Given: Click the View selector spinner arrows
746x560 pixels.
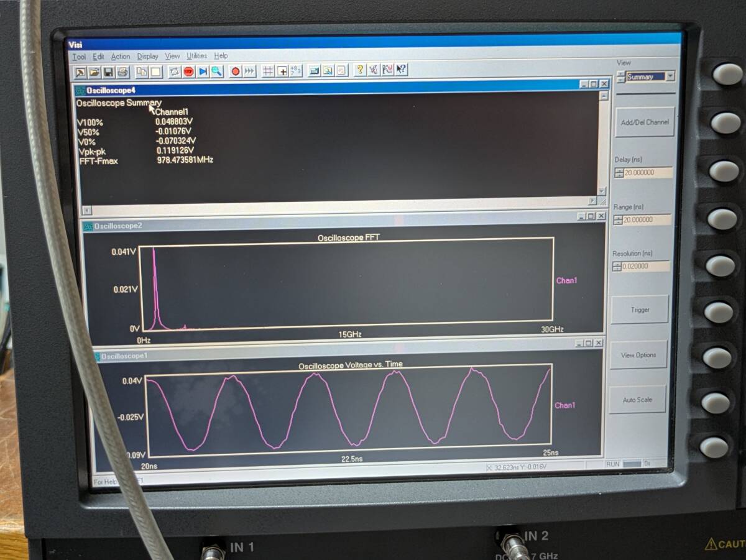Looking at the screenshot, I should point(620,76).
